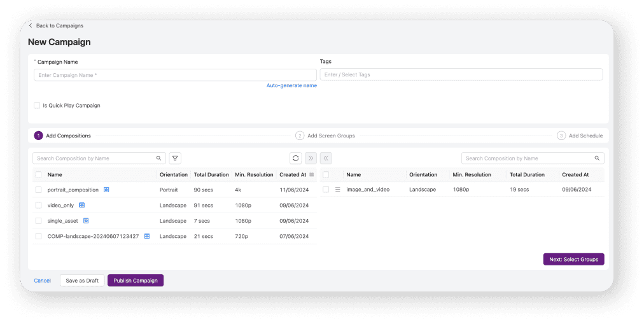Click single_asset composition name

pos(63,221)
